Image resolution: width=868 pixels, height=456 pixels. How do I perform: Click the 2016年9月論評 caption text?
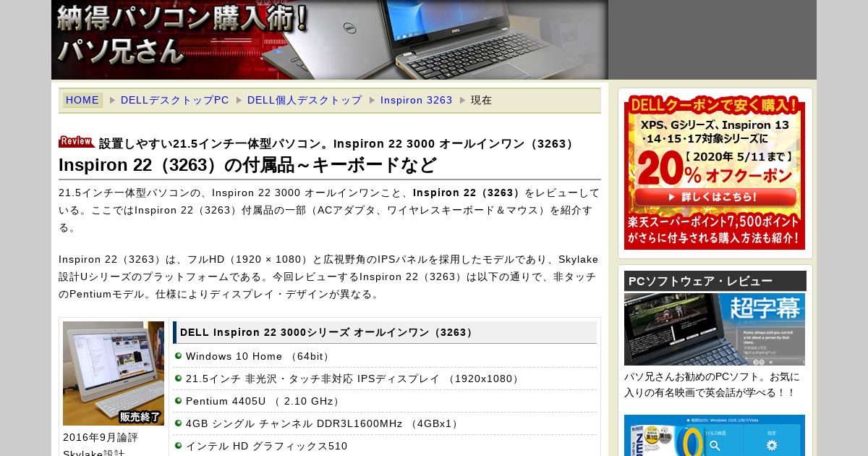pos(101,437)
